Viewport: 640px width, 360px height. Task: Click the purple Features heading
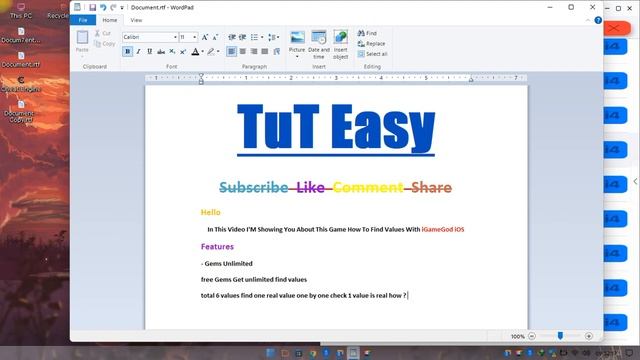coord(217,247)
